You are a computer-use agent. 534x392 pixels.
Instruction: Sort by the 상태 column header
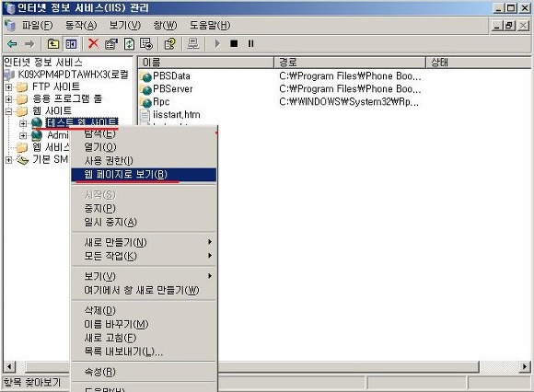point(479,63)
